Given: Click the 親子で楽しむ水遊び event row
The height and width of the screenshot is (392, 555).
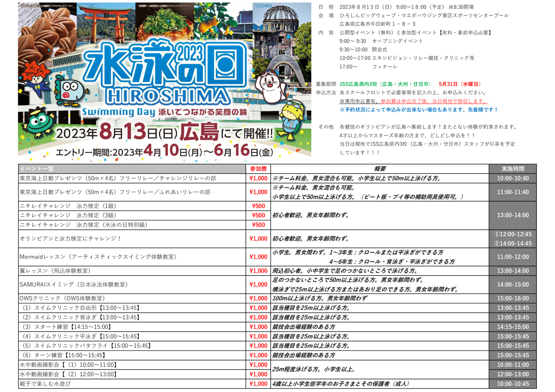Looking at the screenshot, I should click(132, 384).
